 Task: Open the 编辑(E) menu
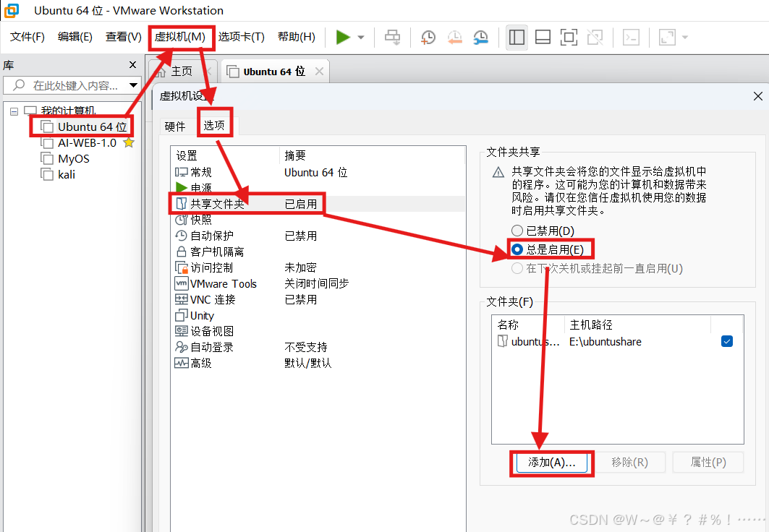(75, 38)
